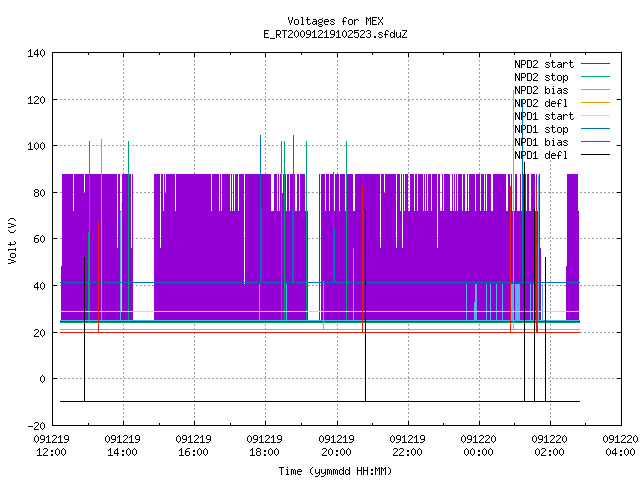
Task: Select the NPD2 bias legend label
Action: (541, 90)
